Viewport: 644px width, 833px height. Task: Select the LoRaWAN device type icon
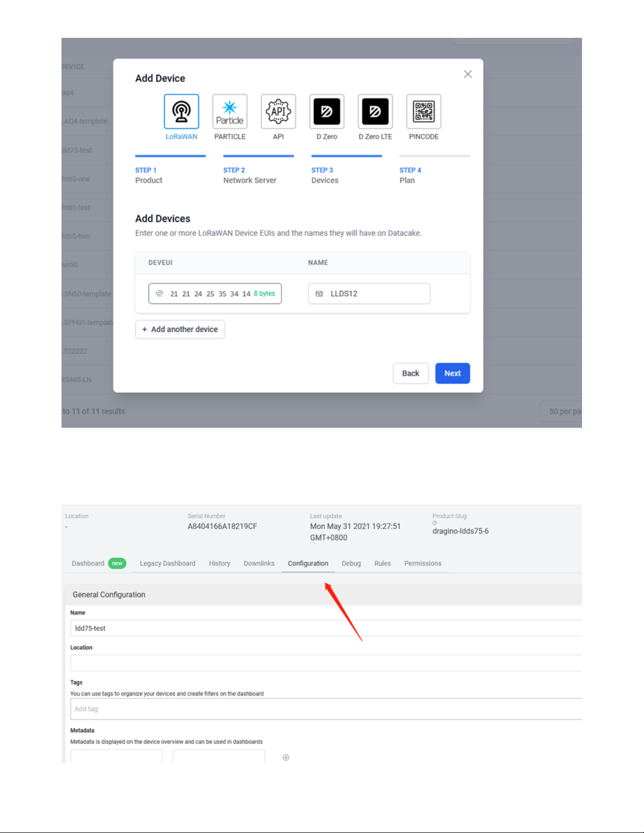click(x=181, y=111)
